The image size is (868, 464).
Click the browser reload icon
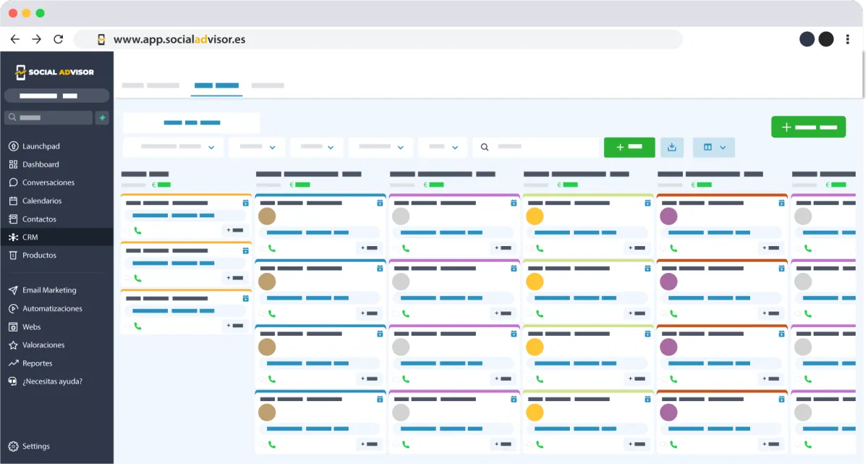click(x=59, y=39)
